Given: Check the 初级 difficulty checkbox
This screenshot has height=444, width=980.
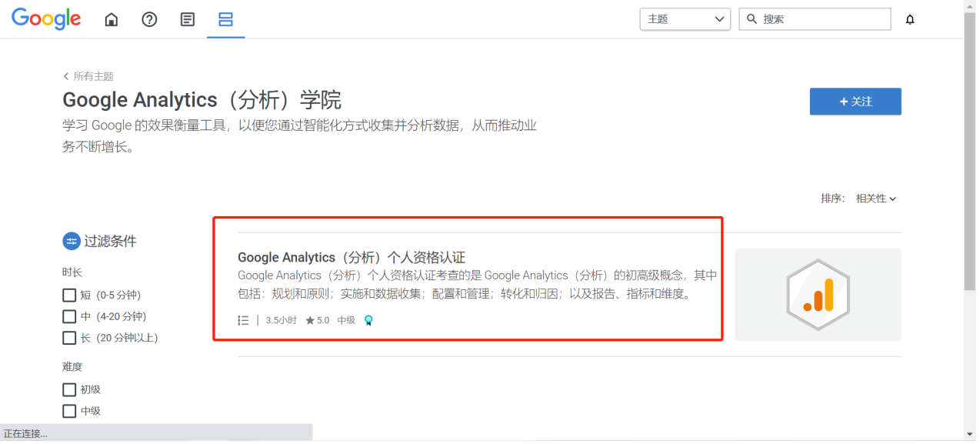Looking at the screenshot, I should [69, 389].
